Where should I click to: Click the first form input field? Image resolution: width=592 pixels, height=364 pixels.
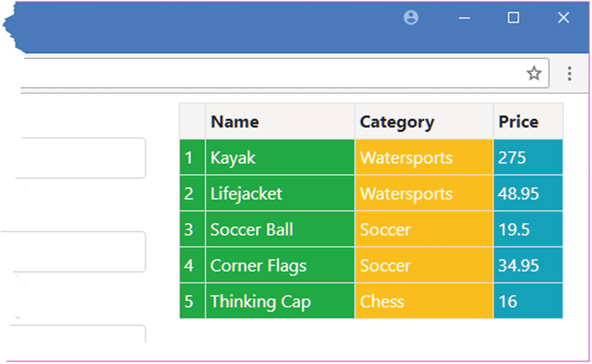(x=81, y=158)
